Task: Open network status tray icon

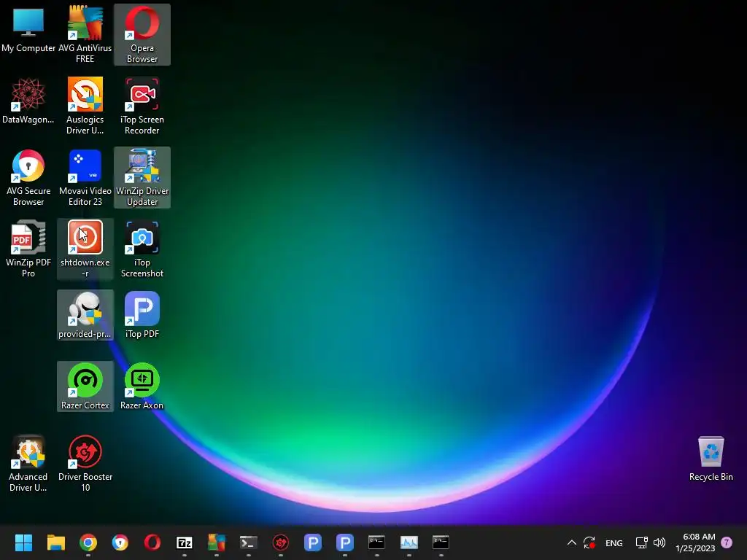Action: [641, 542]
